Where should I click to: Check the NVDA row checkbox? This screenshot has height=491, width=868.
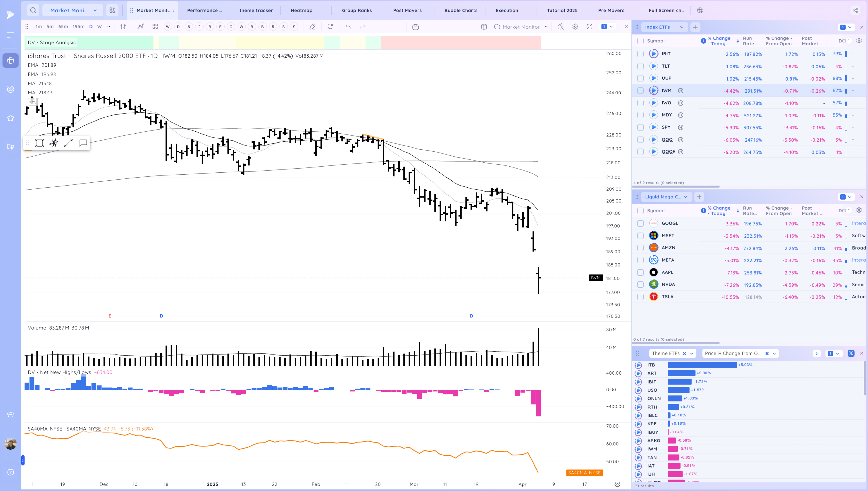pyautogui.click(x=640, y=284)
